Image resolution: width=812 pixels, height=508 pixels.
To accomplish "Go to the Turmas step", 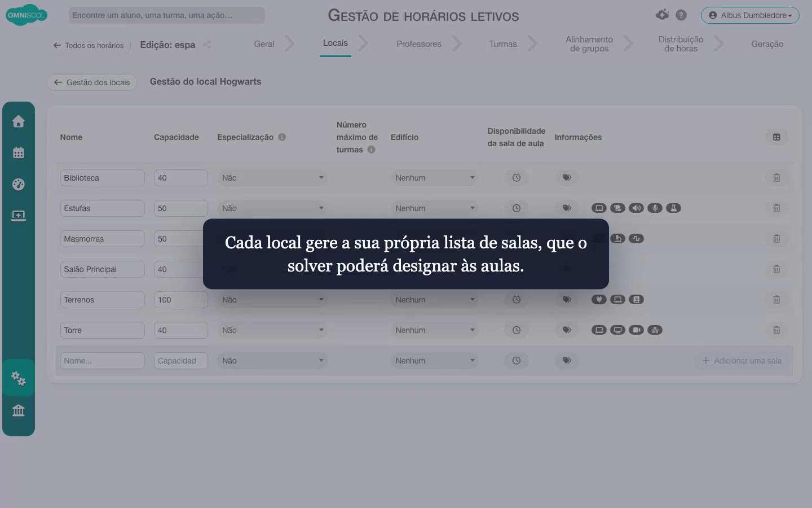I will pyautogui.click(x=503, y=44).
